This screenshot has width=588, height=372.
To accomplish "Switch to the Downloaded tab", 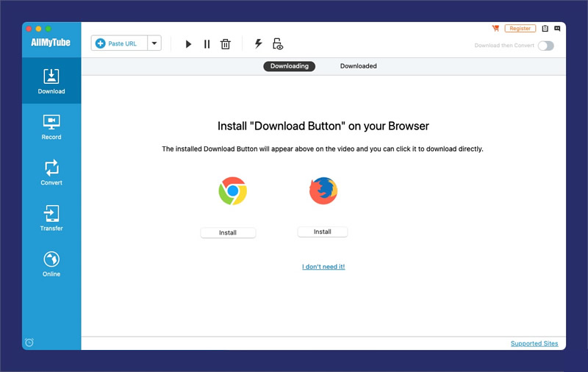I will point(358,66).
